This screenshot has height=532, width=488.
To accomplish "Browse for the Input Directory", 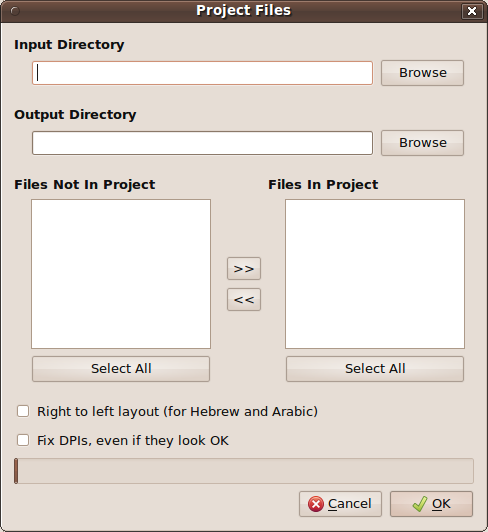I will [x=422, y=73].
